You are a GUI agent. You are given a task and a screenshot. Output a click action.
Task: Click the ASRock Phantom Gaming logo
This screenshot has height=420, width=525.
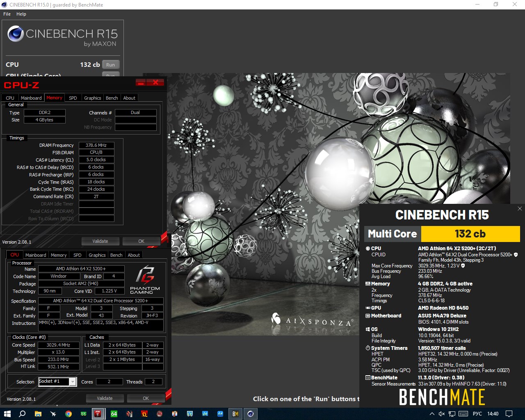pos(145,280)
